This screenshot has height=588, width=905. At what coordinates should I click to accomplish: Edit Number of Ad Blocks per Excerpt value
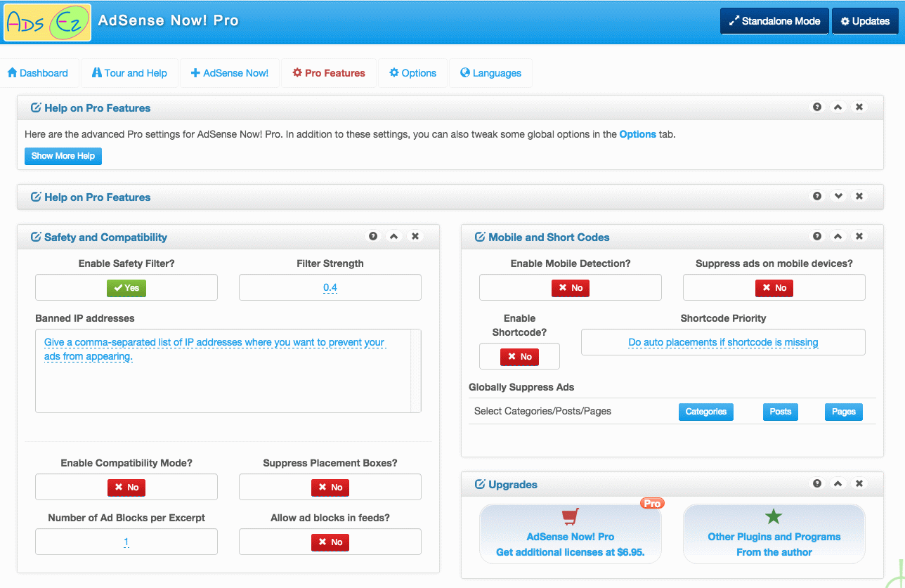126,542
